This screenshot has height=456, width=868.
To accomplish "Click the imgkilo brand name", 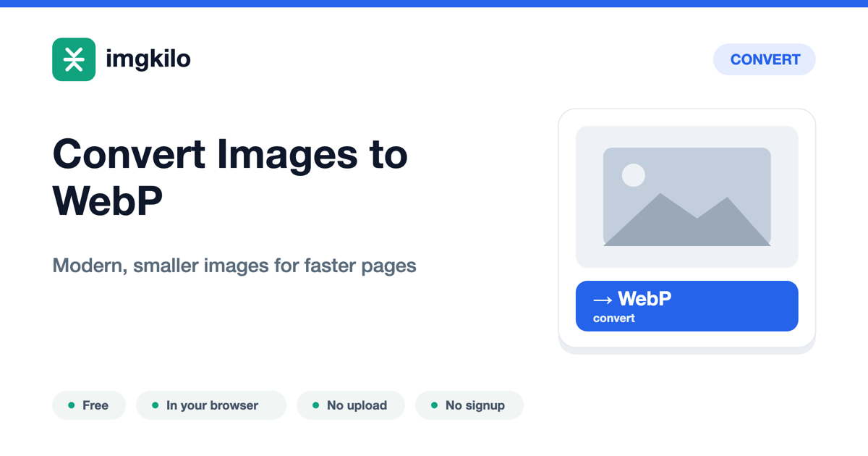I will pyautogui.click(x=148, y=59).
